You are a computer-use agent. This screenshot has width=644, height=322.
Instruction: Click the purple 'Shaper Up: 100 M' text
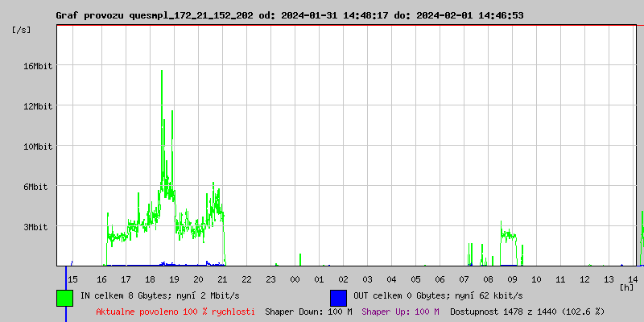click(x=400, y=312)
